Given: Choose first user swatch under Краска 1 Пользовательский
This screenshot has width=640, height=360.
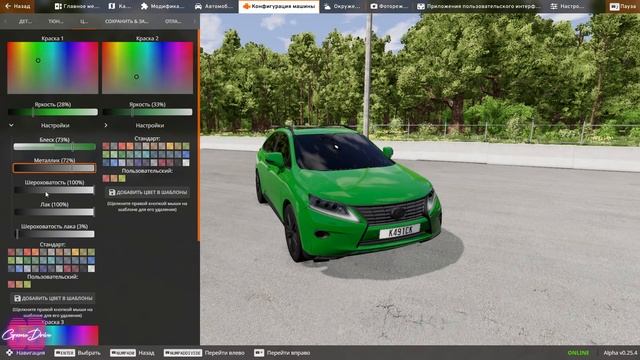Looking at the screenshot, I should (x=11, y=284).
